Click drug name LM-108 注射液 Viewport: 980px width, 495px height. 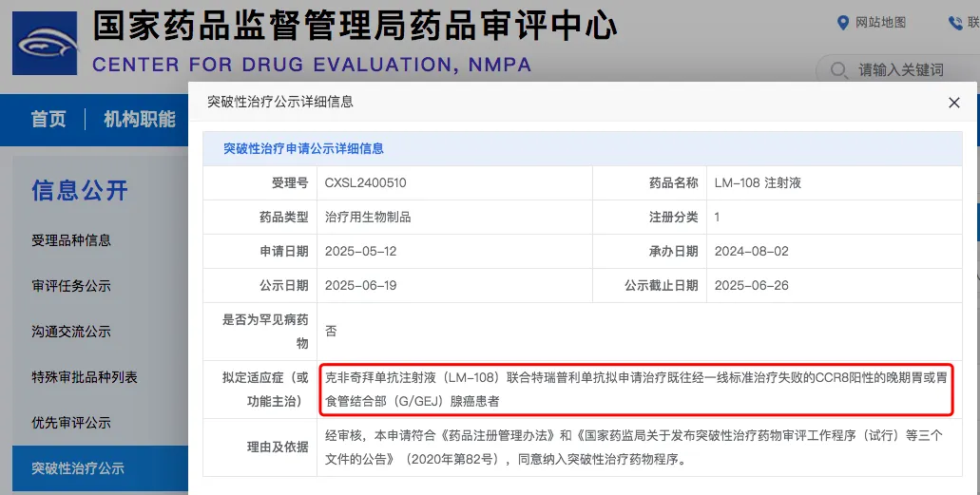click(758, 183)
